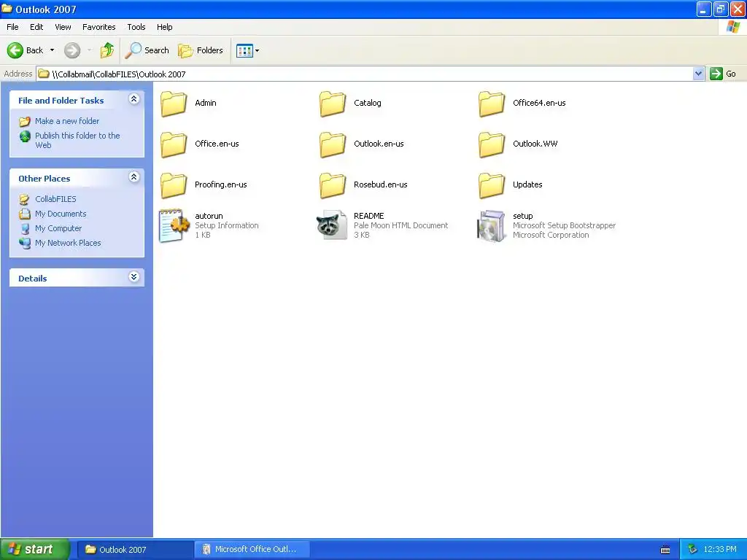Select the Office.en-us folder icon
The width and height of the screenshot is (747, 560).
click(x=174, y=144)
